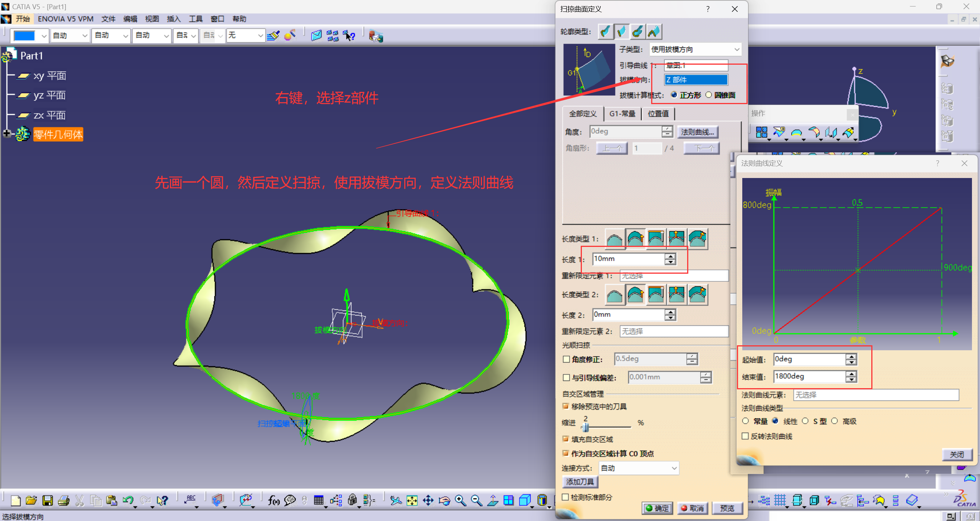Click the What's This help cursor icon
The image size is (980, 521).
click(162, 500)
